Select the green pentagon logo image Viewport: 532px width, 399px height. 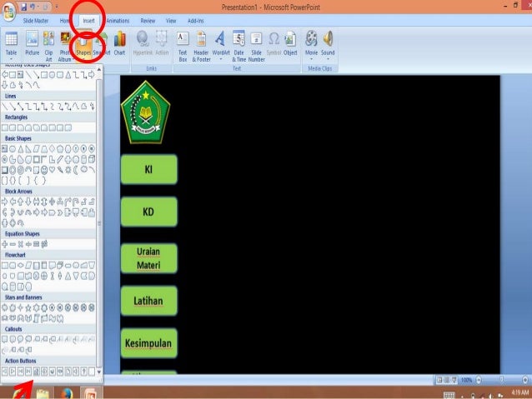point(146,112)
